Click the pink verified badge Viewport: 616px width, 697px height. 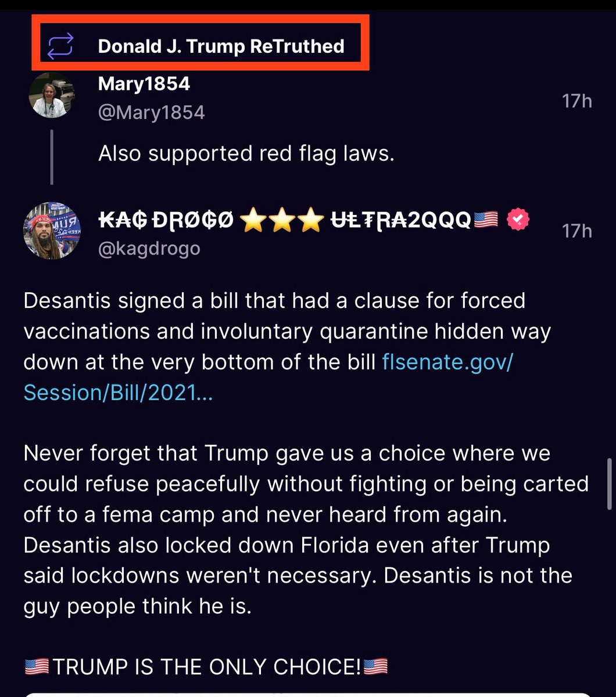[x=518, y=220]
